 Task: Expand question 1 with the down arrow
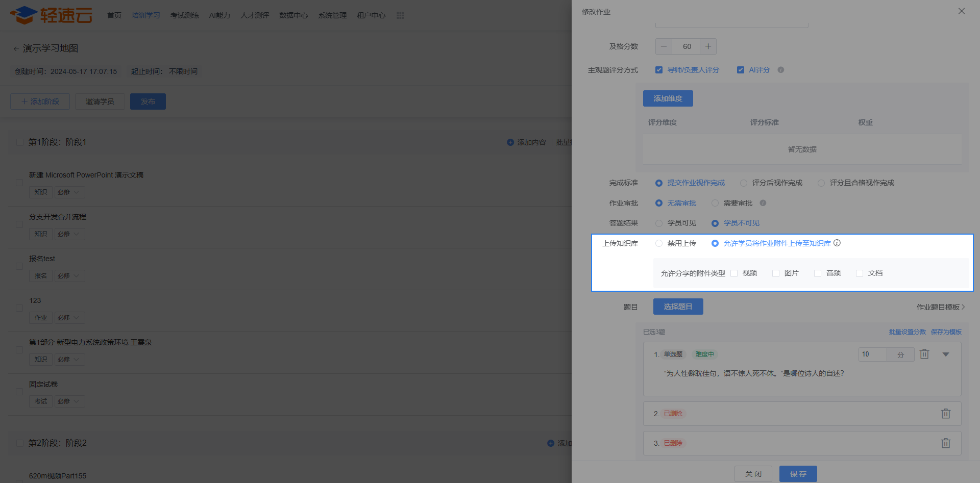[x=945, y=354]
